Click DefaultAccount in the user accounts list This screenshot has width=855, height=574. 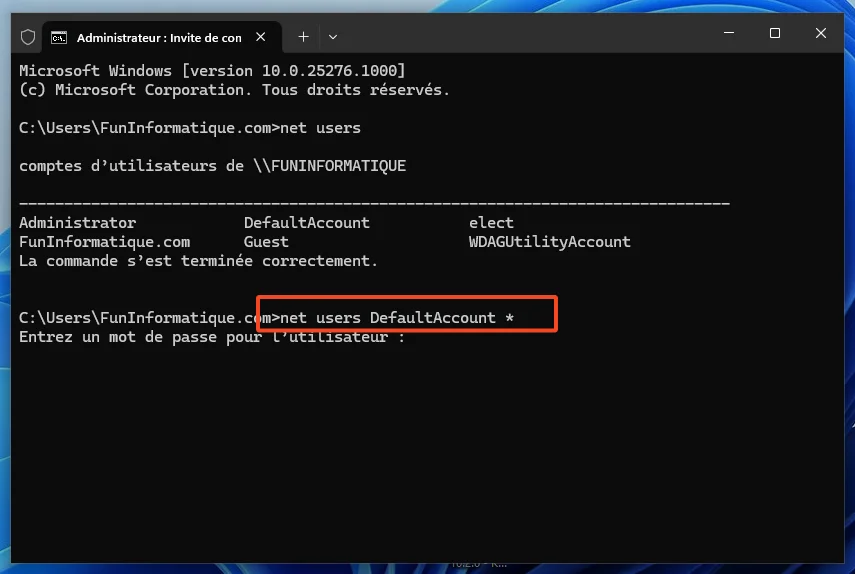point(306,222)
